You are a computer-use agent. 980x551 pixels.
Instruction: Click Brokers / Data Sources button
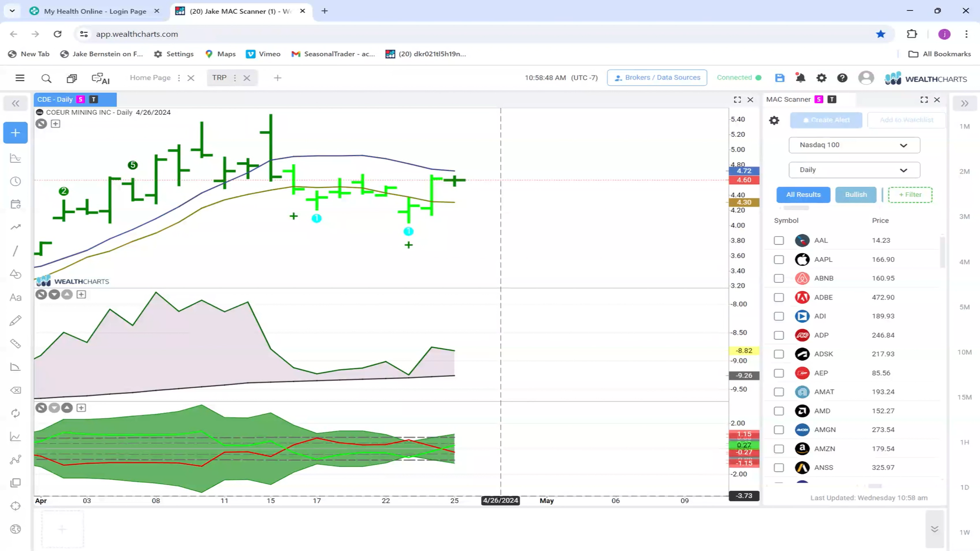pos(657,78)
